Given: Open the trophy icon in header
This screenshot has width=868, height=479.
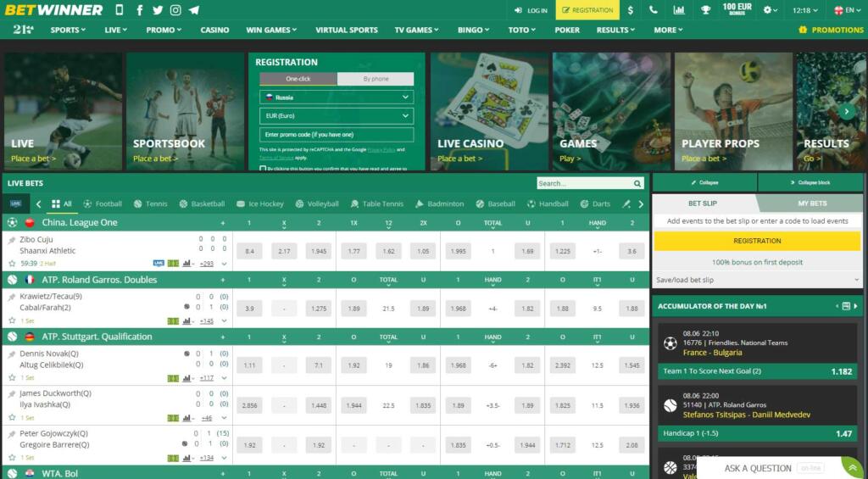Looking at the screenshot, I should [x=705, y=10].
